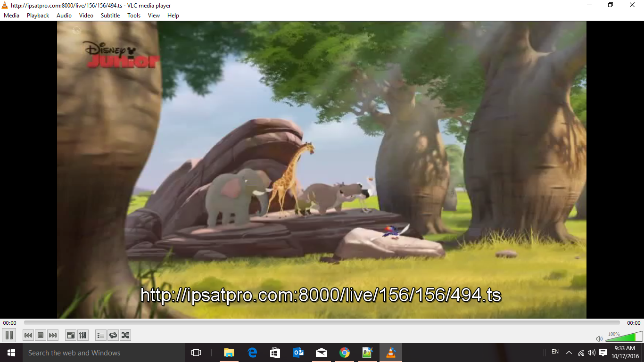Show hidden system tray icons
The image size is (644, 362).
(569, 353)
